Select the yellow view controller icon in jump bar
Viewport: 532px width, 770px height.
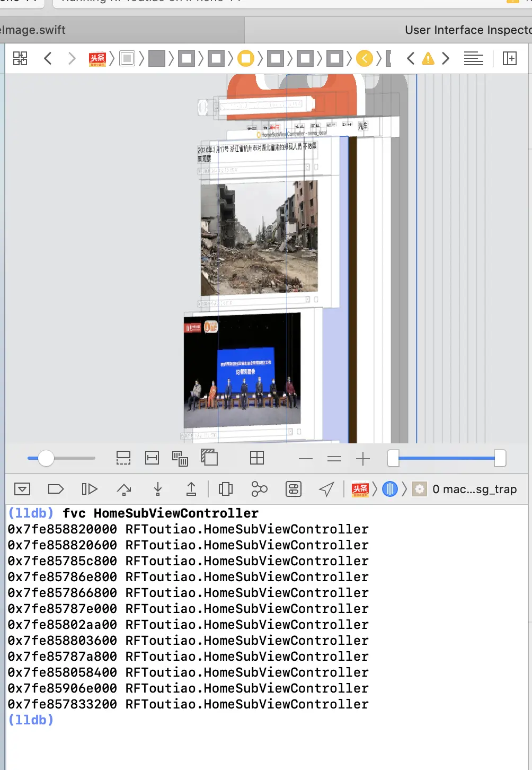[x=245, y=58]
